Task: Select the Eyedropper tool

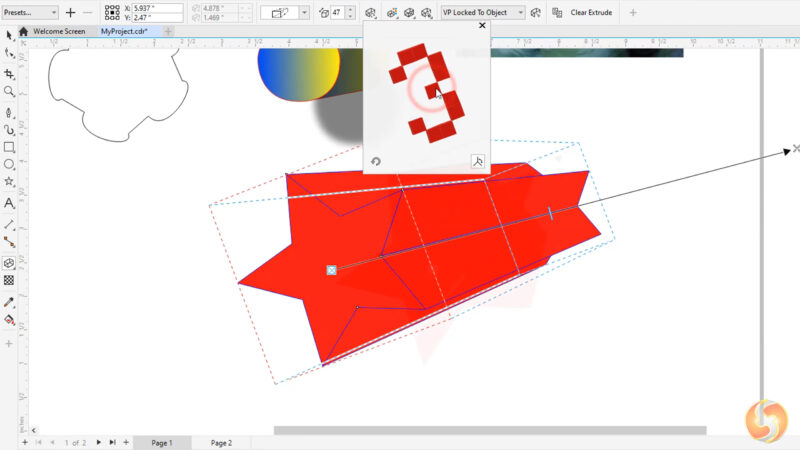Action: [9, 301]
